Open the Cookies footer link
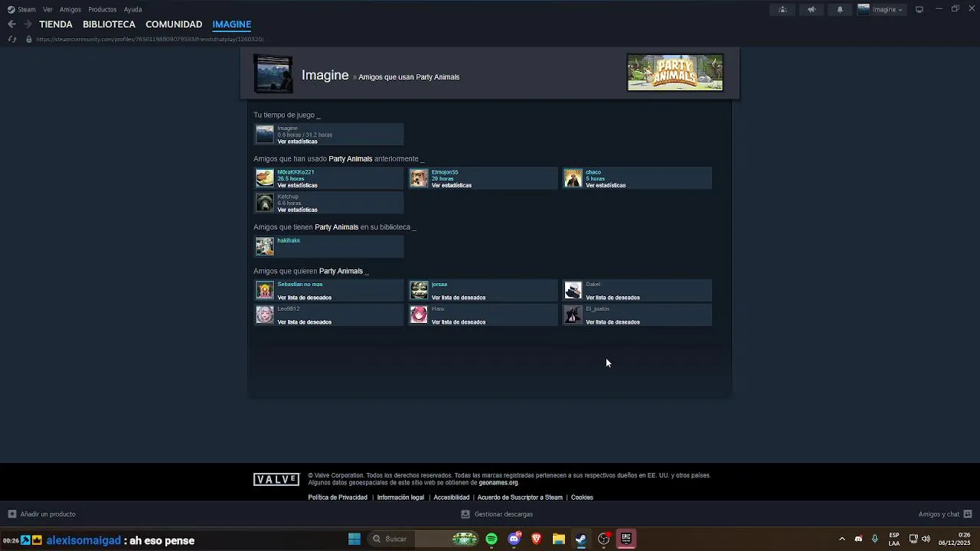The width and height of the screenshot is (980, 551). pos(582,497)
